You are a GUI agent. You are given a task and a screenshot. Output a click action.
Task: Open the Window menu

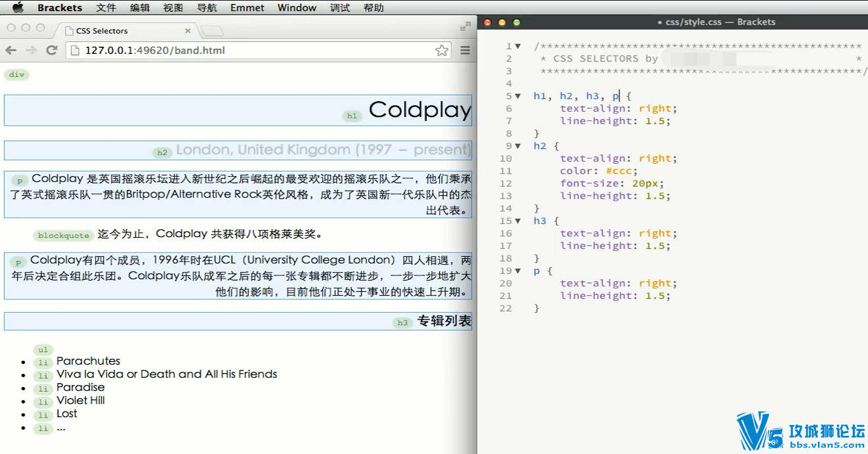pos(297,8)
